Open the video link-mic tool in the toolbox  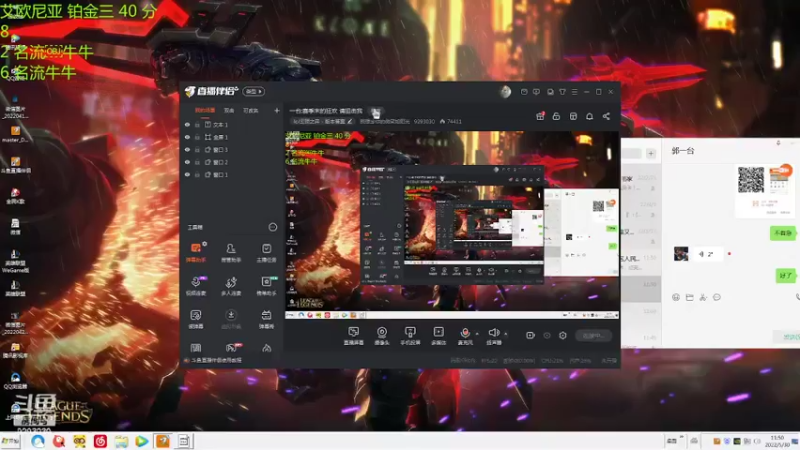(195, 286)
